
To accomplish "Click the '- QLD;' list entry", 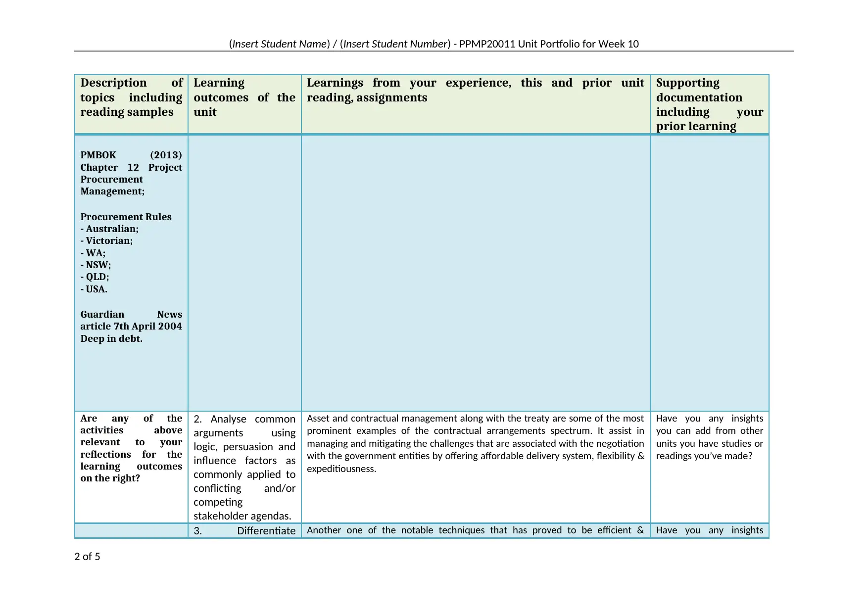I will (95, 277).
